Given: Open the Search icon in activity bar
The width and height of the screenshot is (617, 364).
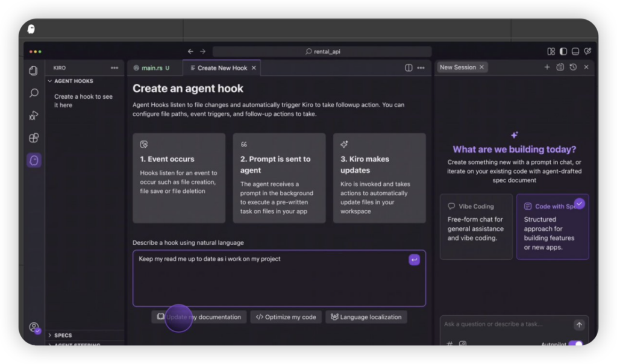Looking at the screenshot, I should (34, 93).
